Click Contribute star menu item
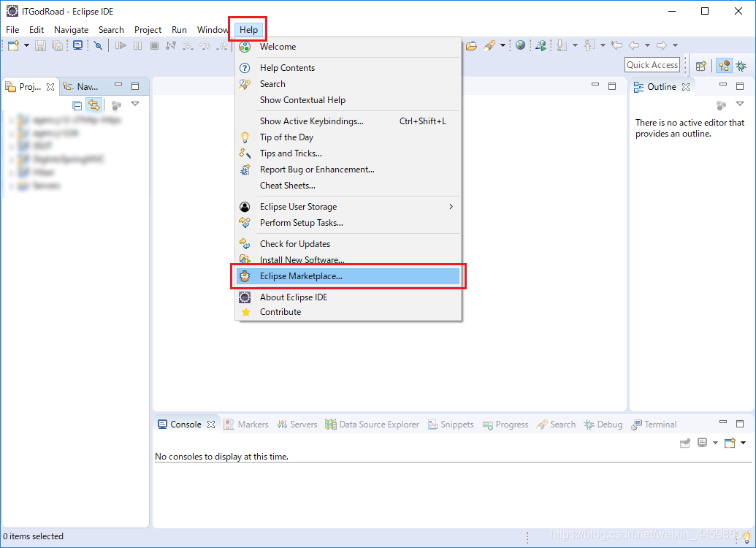This screenshot has height=548, width=756. (348, 311)
